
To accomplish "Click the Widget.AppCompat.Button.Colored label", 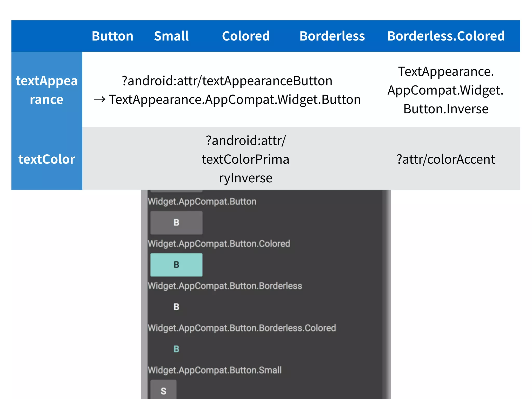I will pos(219,244).
